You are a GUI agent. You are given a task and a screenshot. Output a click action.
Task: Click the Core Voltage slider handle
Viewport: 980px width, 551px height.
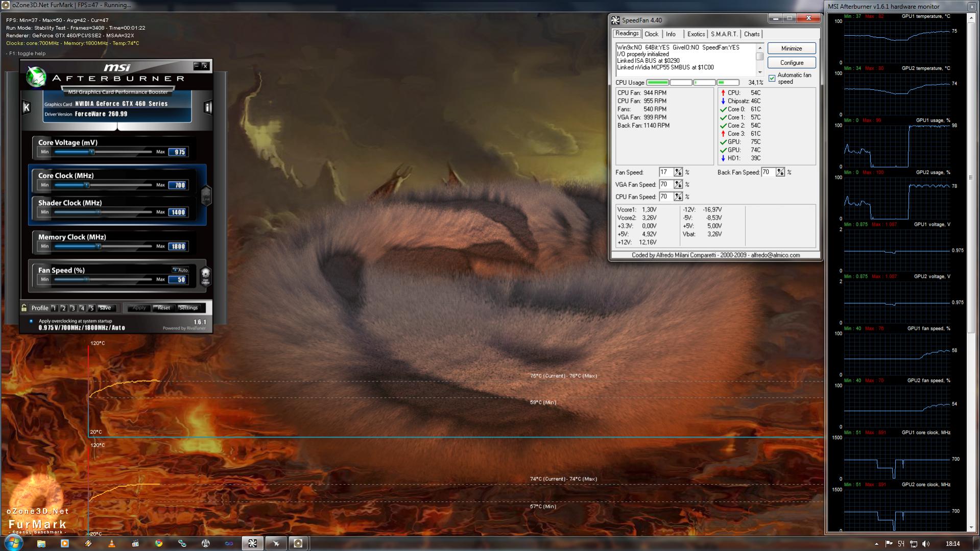(x=92, y=152)
